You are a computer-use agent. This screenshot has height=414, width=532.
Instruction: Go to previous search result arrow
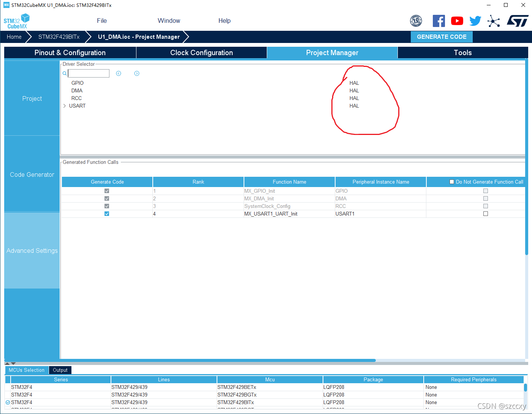point(119,73)
